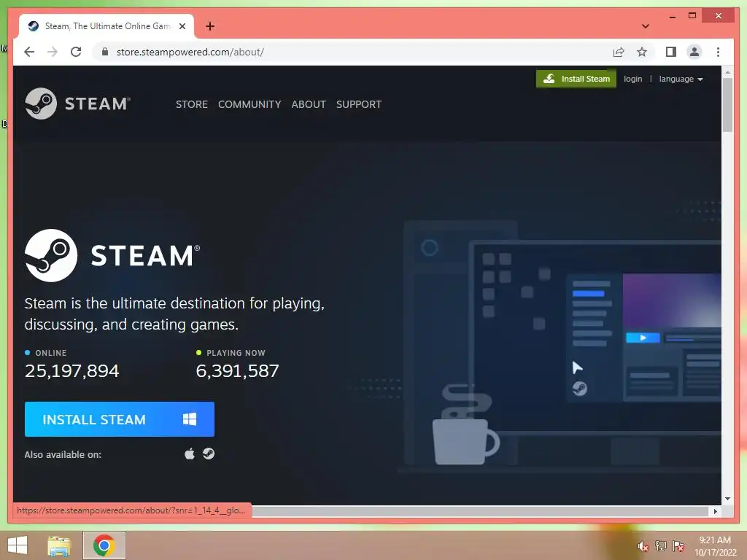This screenshot has height=560, width=747.
Task: Open the COMMUNITY menu
Action: (249, 104)
